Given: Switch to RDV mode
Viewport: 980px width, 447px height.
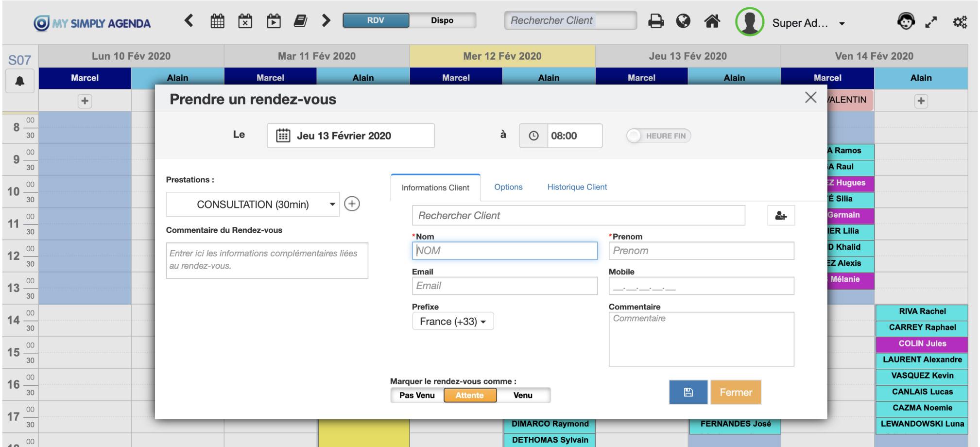Looking at the screenshot, I should 376,20.
